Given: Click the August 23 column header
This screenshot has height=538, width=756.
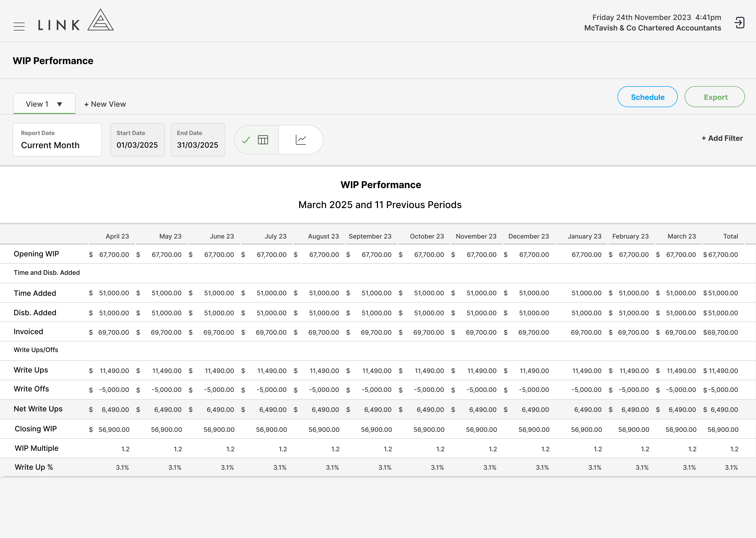Looking at the screenshot, I should [x=323, y=236].
